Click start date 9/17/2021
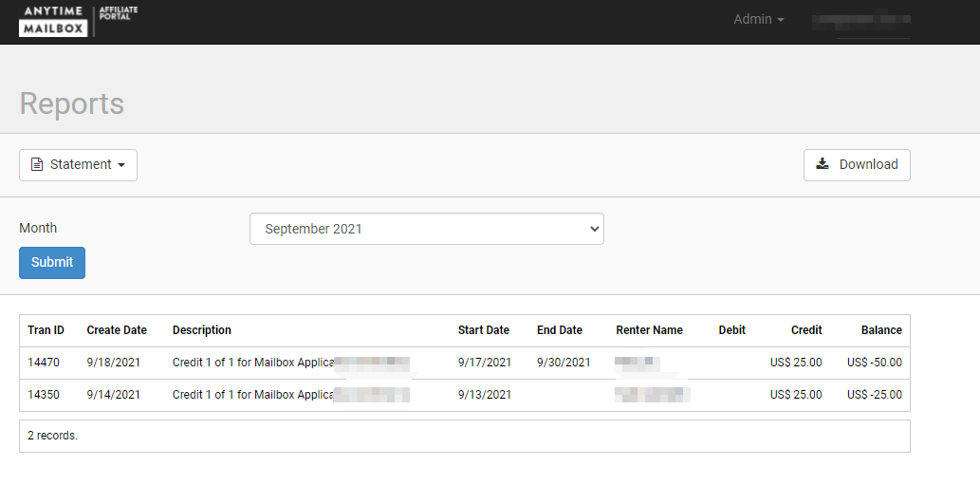The image size is (980, 485). [485, 363]
